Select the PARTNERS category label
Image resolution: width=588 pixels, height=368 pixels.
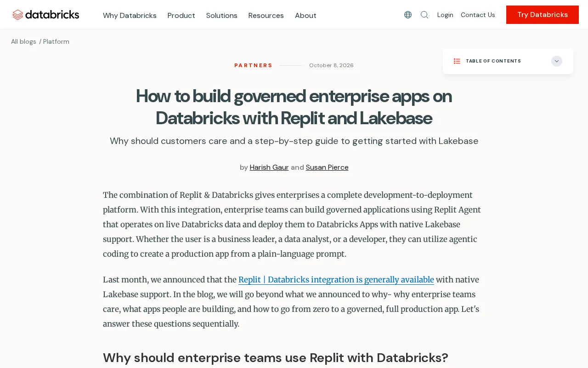(x=254, y=65)
